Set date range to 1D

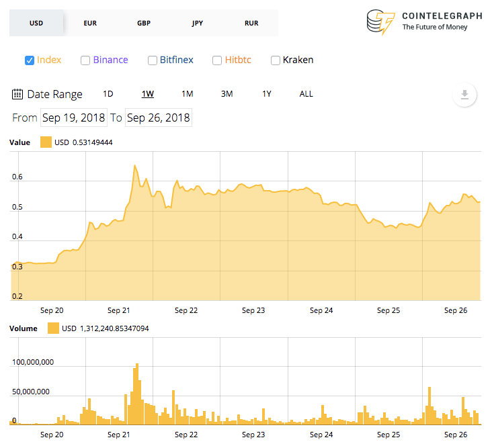pyautogui.click(x=108, y=94)
